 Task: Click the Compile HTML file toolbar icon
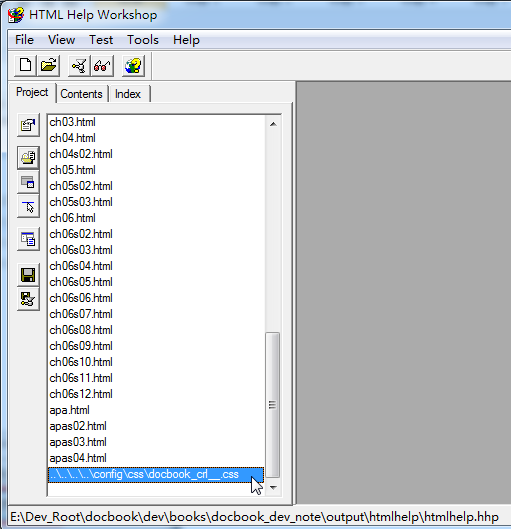[79, 65]
